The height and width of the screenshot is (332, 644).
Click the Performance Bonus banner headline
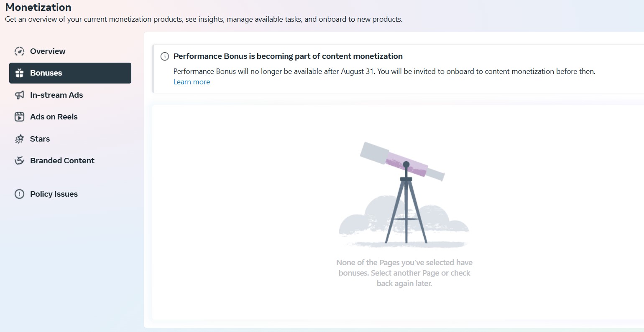[288, 56]
